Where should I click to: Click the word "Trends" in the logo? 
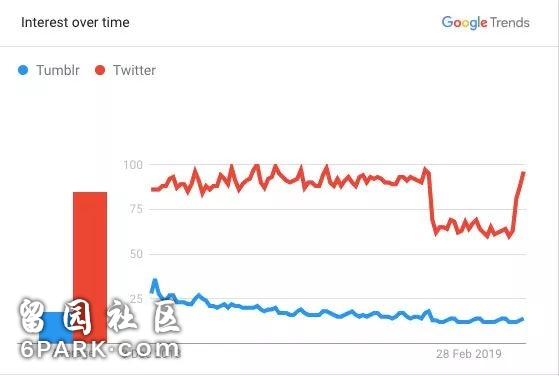(510, 22)
